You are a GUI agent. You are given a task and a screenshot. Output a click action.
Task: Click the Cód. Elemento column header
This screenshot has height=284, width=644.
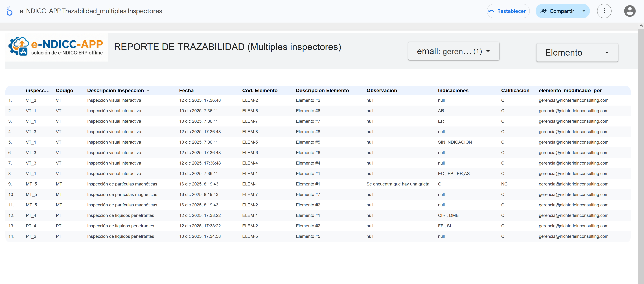[260, 91]
